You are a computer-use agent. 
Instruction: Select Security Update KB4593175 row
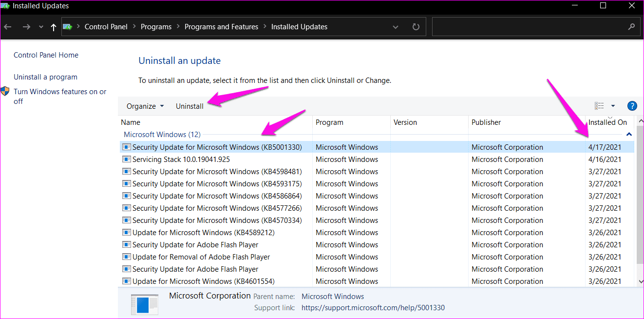[377, 183]
